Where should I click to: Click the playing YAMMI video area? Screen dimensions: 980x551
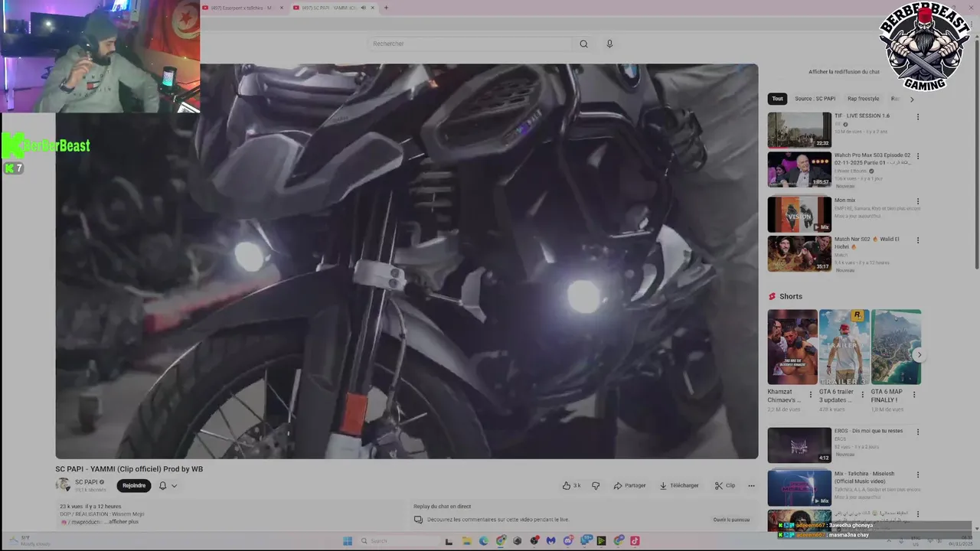point(407,261)
